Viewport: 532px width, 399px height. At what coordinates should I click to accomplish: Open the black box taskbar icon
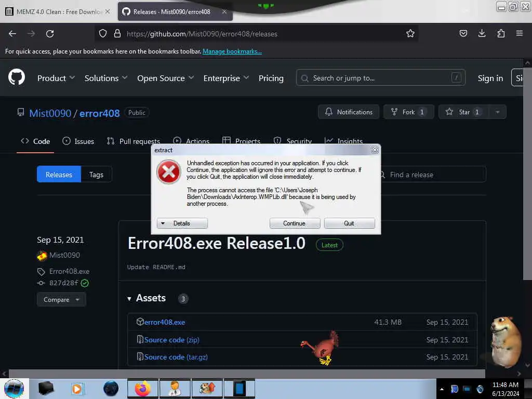46,388
